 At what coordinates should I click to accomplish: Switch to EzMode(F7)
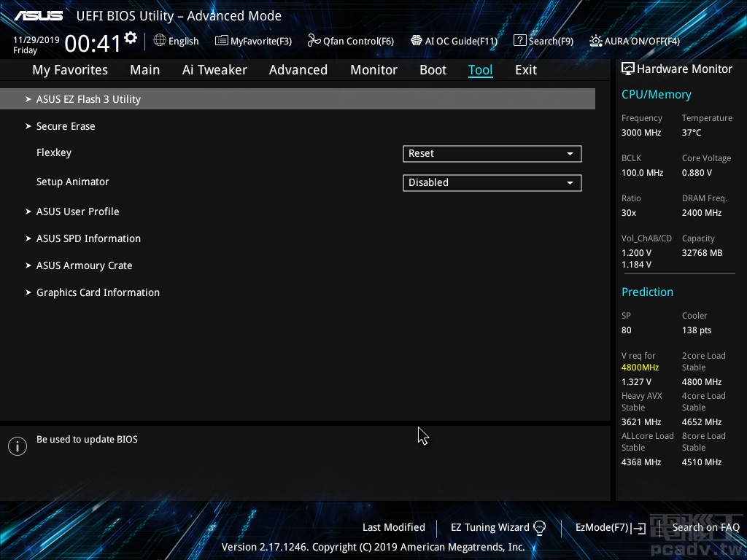(610, 528)
